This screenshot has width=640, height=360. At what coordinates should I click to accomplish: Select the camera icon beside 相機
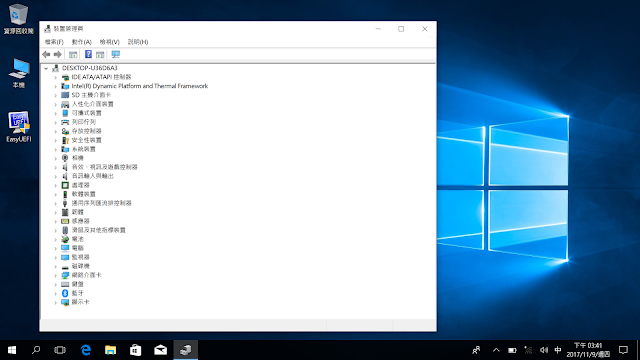(65, 158)
